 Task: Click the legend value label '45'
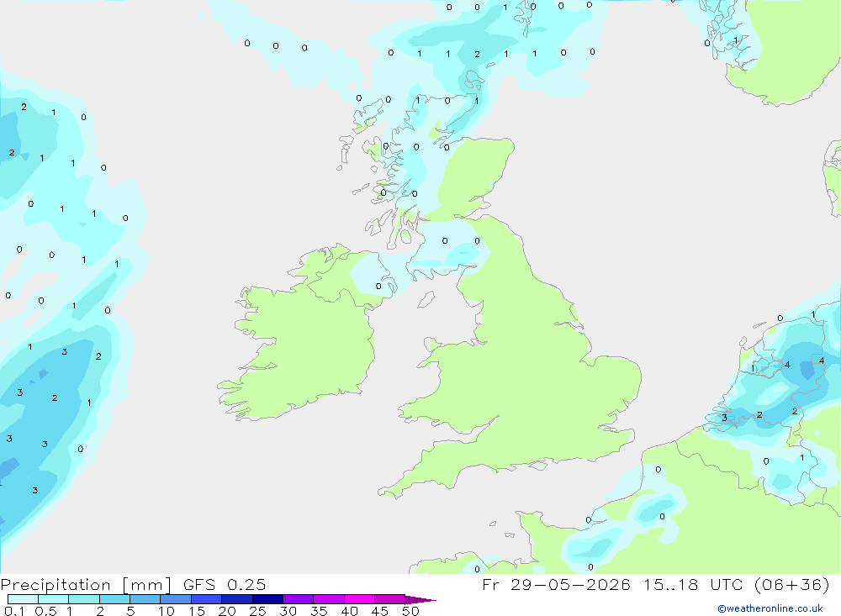pyautogui.click(x=380, y=611)
